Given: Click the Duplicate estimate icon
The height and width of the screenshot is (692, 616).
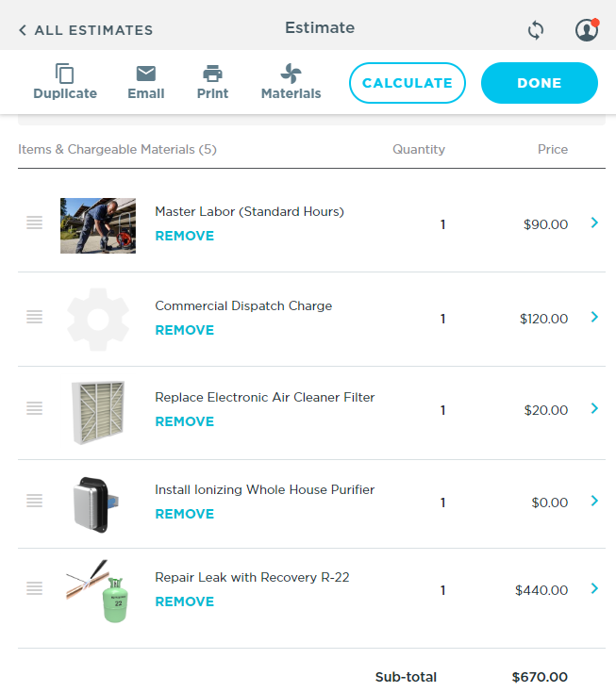Looking at the screenshot, I should pos(64,74).
